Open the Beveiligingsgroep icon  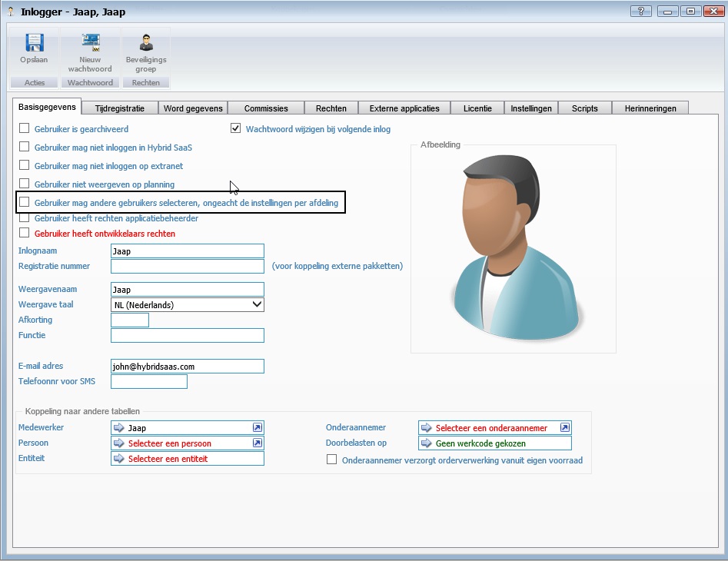point(146,43)
